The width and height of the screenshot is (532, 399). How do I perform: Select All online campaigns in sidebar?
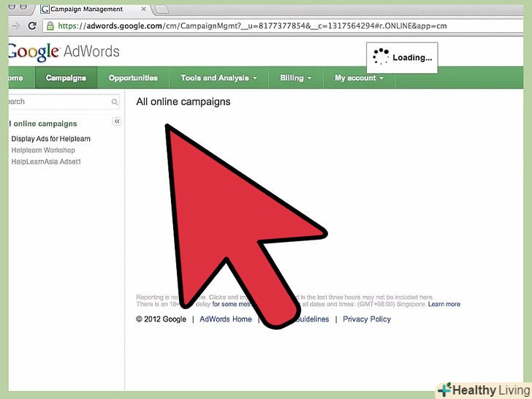pos(43,123)
